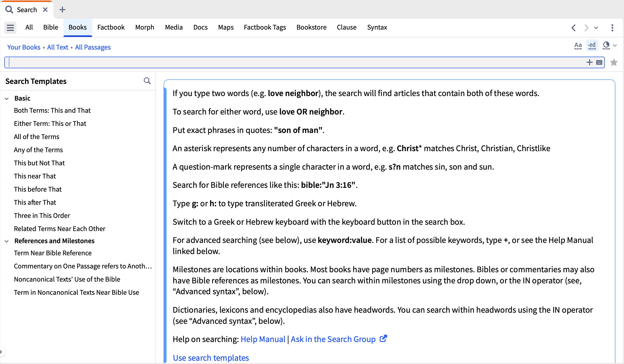Click the magnifier icon in Search tab
The height and width of the screenshot is (364, 624).
click(x=9, y=10)
